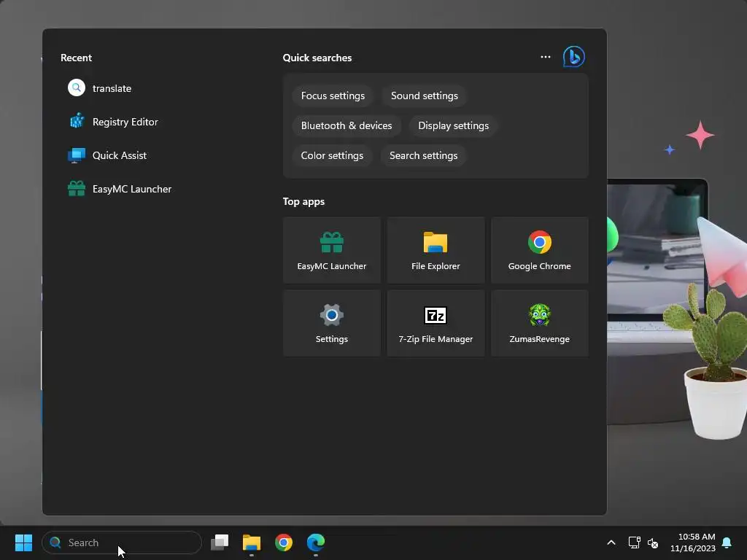747x560 pixels.
Task: Open Search settings quick search
Action: tap(423, 156)
